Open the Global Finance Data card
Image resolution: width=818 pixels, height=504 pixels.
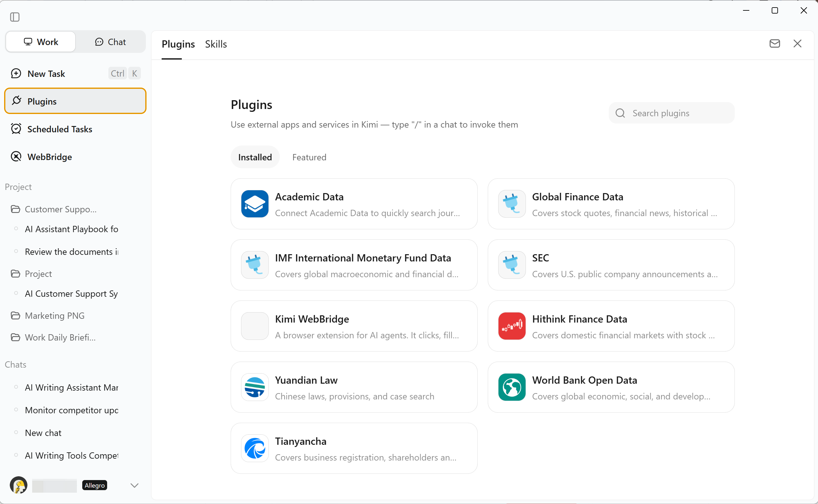pyautogui.click(x=611, y=204)
